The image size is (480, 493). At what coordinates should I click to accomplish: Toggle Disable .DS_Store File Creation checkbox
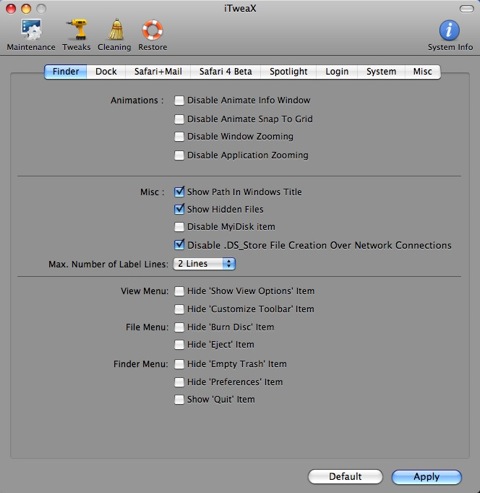(179, 245)
